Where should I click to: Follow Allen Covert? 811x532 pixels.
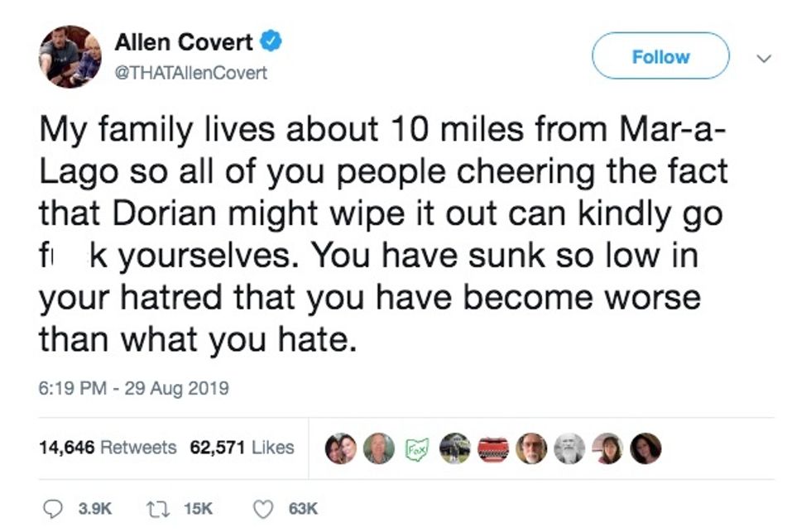coord(660,56)
